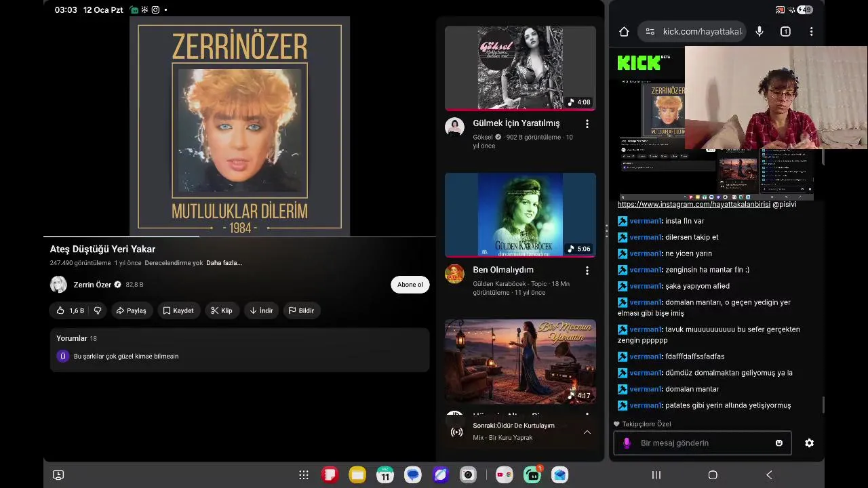Image resolution: width=868 pixels, height=488 pixels.
Task: Open options menu for Gülmek İçin Yaratılmış
Action: tap(587, 124)
